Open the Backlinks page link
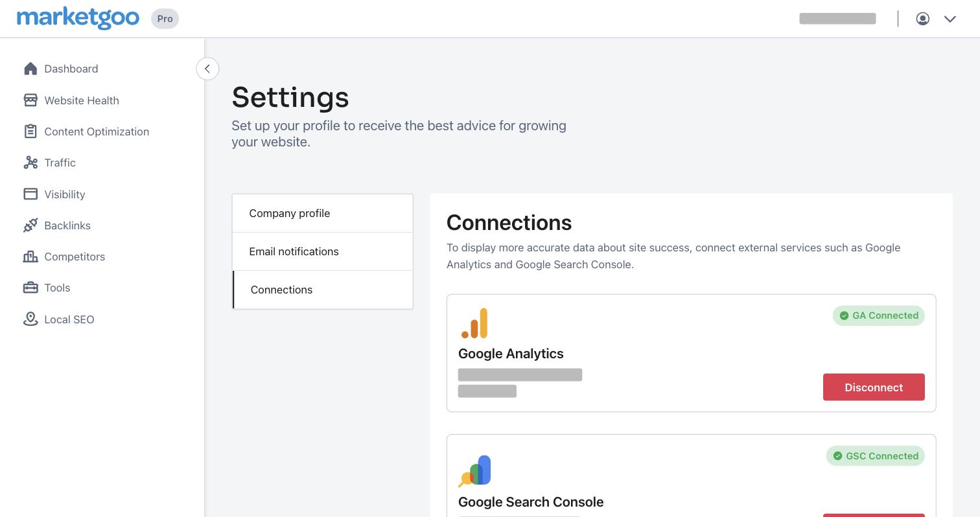The height and width of the screenshot is (517, 980). (67, 225)
